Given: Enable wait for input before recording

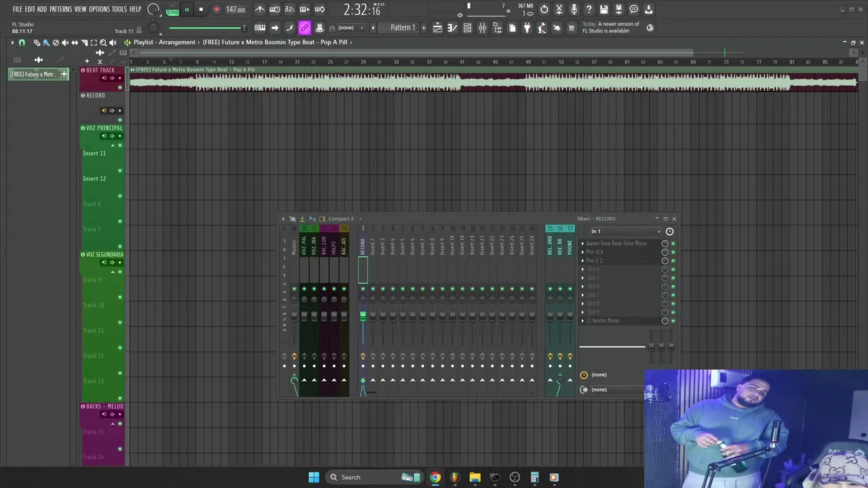Looking at the screenshot, I should coord(275,9).
